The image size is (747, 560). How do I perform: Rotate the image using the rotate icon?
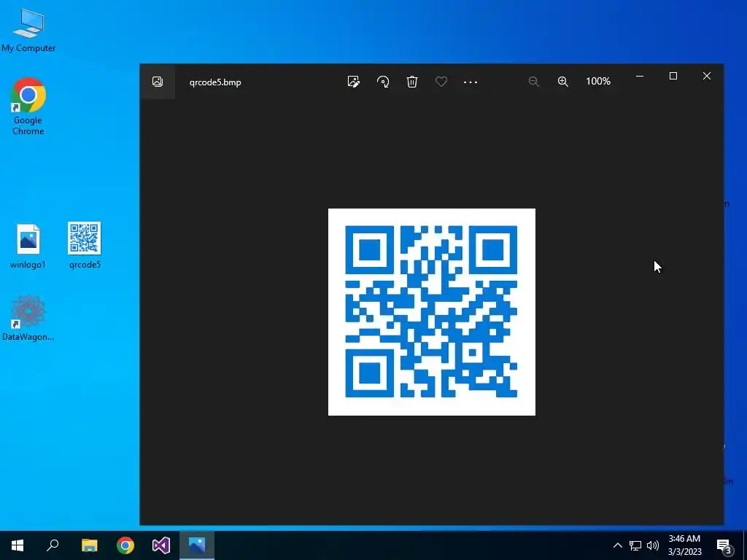tap(383, 82)
